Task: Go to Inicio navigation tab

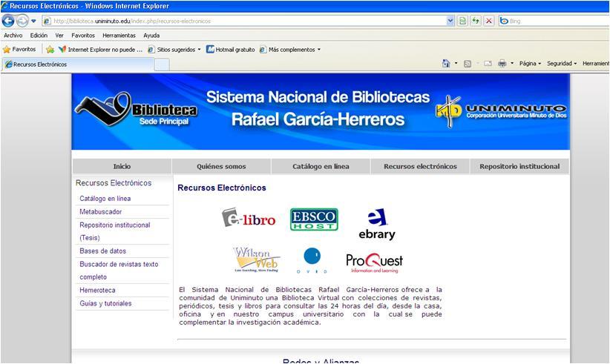Action: 122,166
